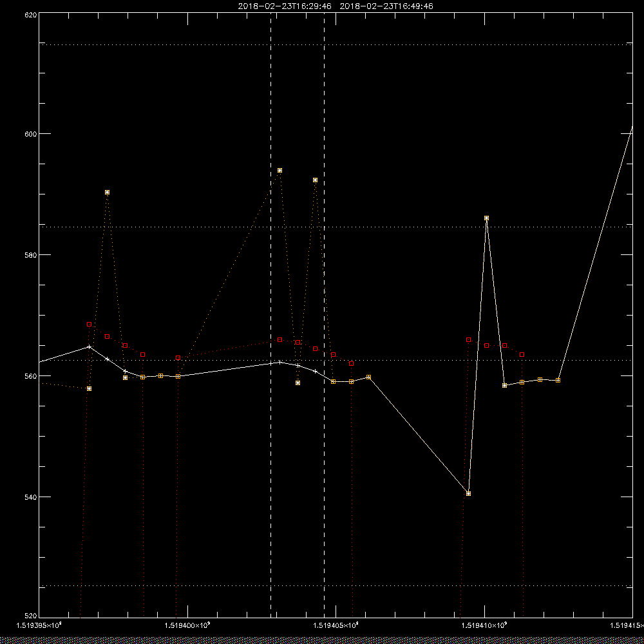Select the topmost dotted horizontal threshold line

coord(336,44)
